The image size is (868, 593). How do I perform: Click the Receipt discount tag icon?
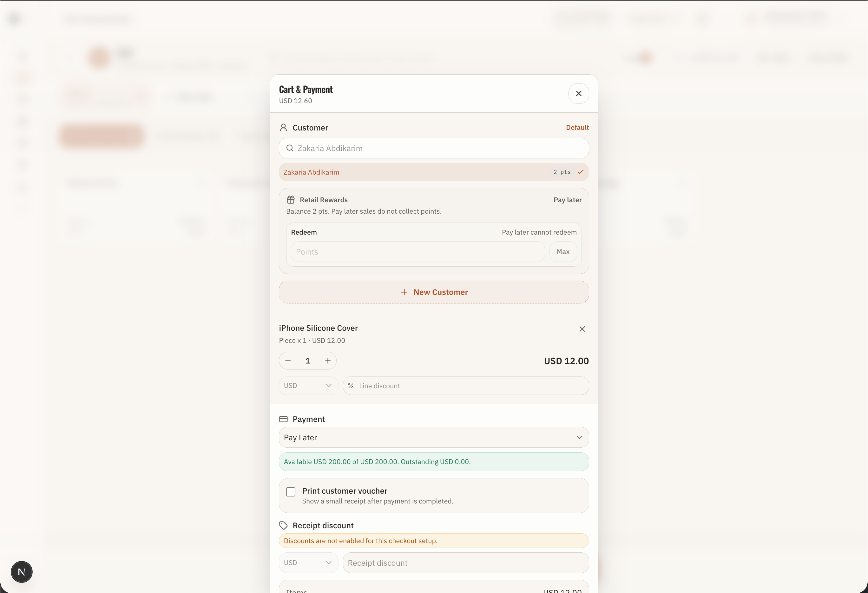click(x=284, y=526)
